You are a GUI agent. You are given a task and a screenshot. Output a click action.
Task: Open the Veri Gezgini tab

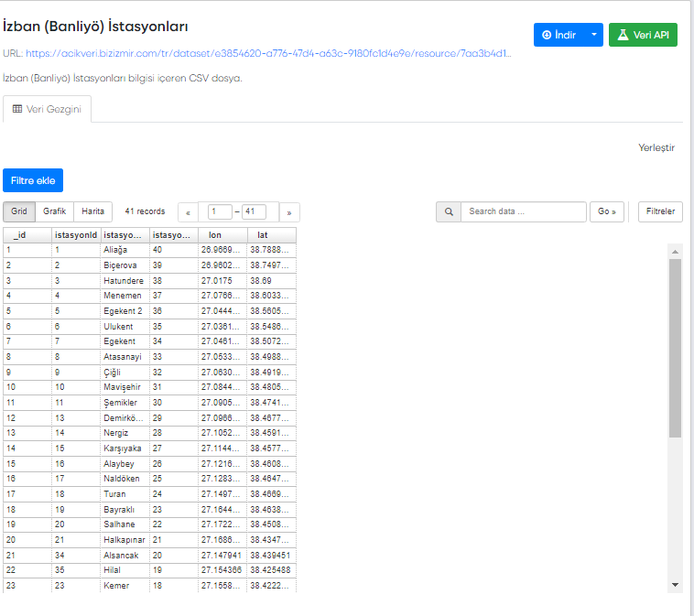click(47, 109)
